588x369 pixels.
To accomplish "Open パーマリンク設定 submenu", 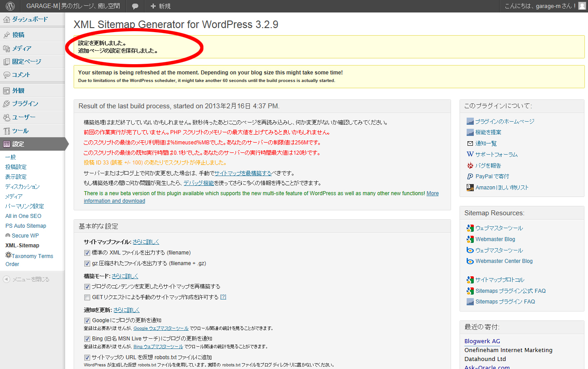I will coord(25,206).
